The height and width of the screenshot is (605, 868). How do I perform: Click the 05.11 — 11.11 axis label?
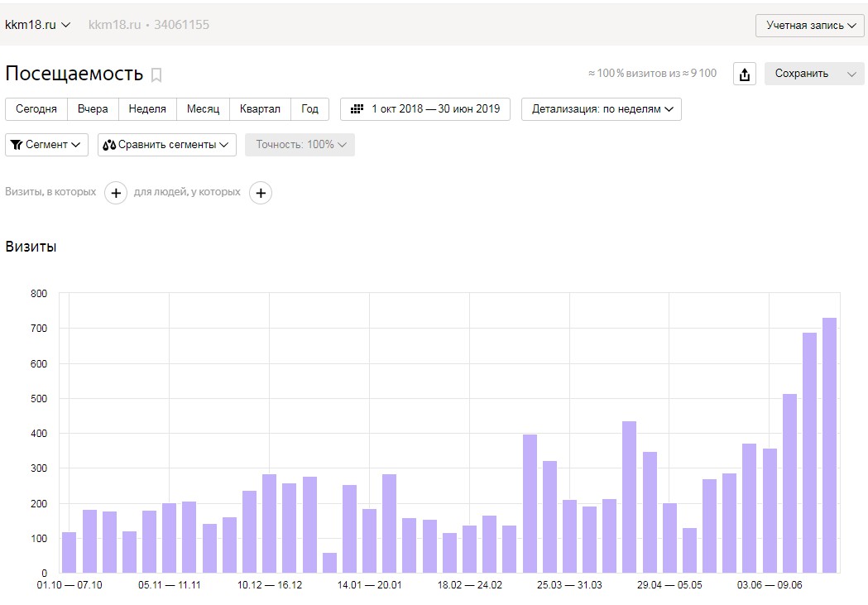click(x=170, y=585)
